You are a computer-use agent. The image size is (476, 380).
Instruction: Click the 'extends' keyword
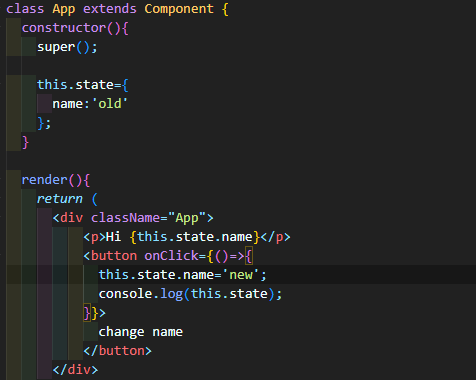pos(110,9)
